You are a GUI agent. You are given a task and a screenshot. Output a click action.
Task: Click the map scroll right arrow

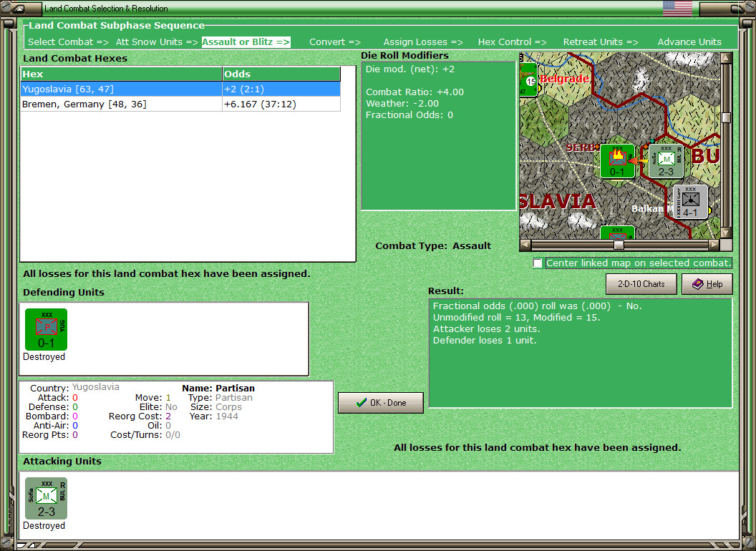714,245
